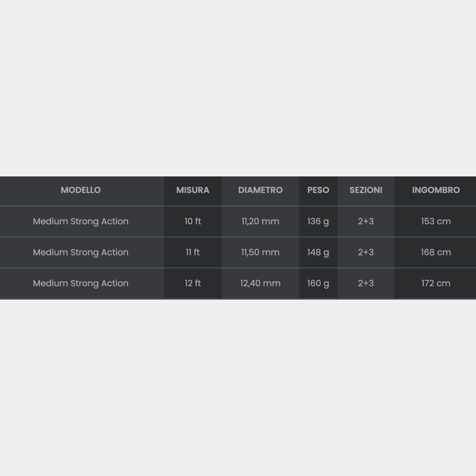Click the 136 g weight cell
The height and width of the screenshot is (476, 476).
[318, 221]
